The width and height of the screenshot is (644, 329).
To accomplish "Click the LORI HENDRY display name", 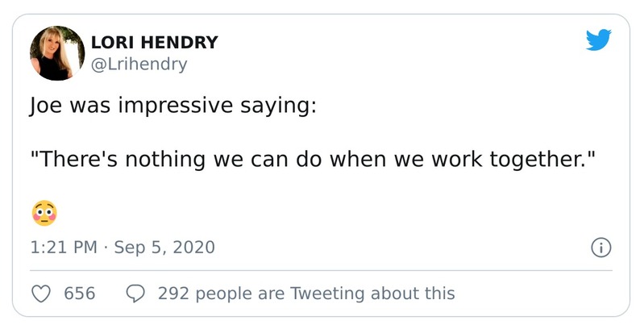I will point(155,43).
